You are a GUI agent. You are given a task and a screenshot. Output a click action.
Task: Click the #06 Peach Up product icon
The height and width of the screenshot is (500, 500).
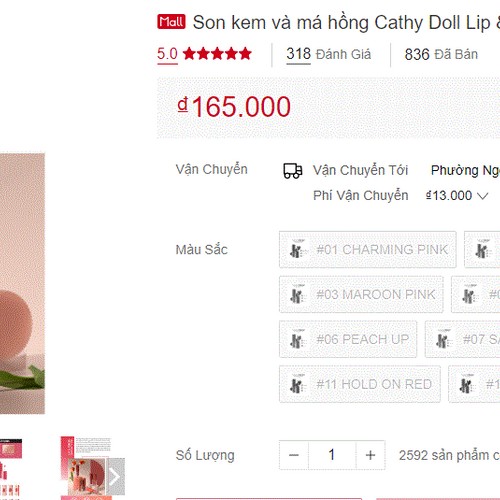297,339
